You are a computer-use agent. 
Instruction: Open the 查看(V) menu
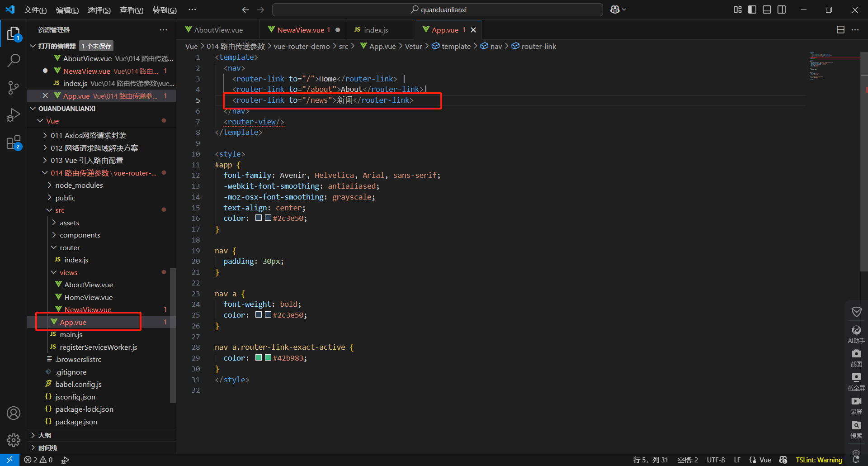pyautogui.click(x=132, y=10)
